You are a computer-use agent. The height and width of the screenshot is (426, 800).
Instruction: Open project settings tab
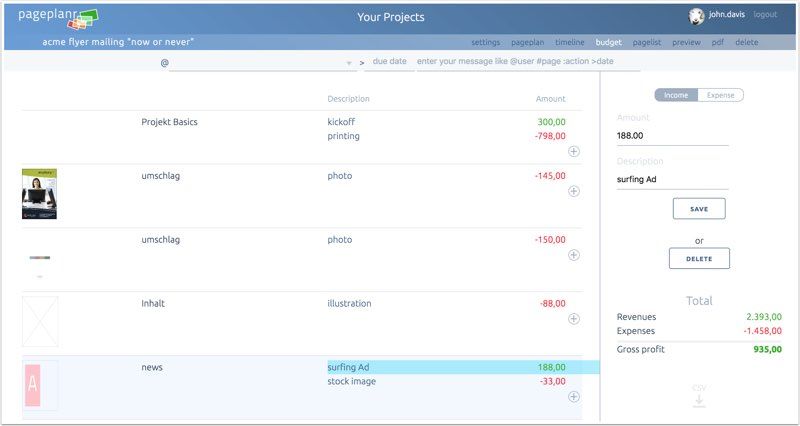485,43
